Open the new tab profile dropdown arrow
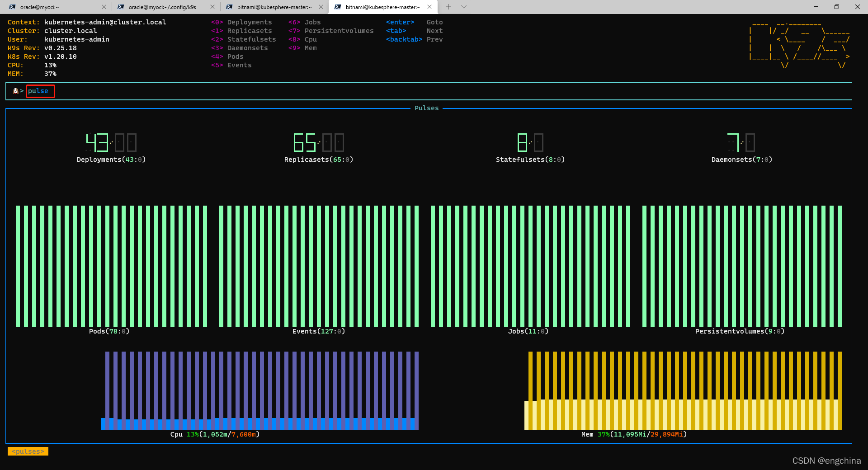The image size is (868, 470). 464,7
